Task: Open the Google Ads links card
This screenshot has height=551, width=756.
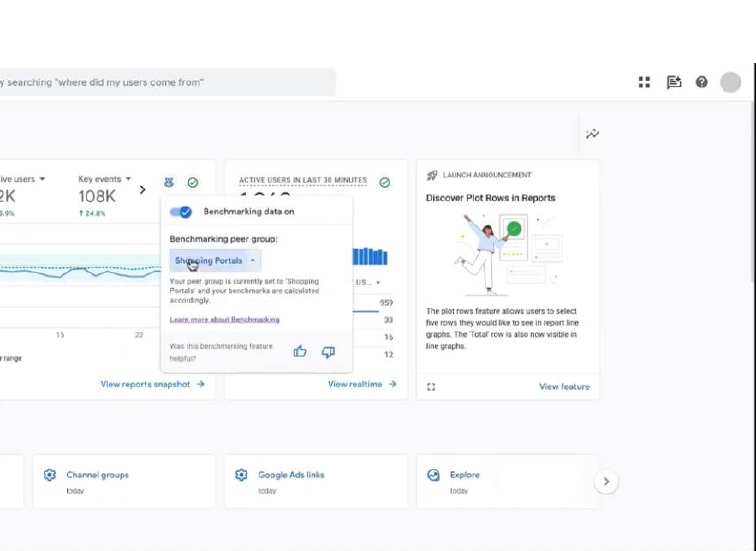Action: coord(316,481)
